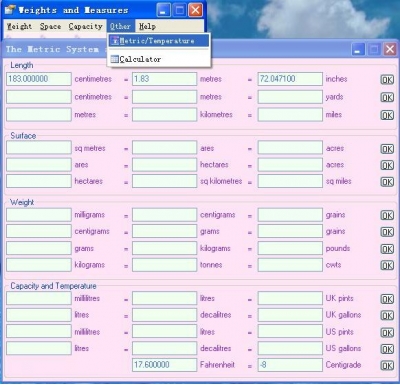Click OK for centimetres to yards row
Viewport: 400px width, 385px height.
click(387, 97)
